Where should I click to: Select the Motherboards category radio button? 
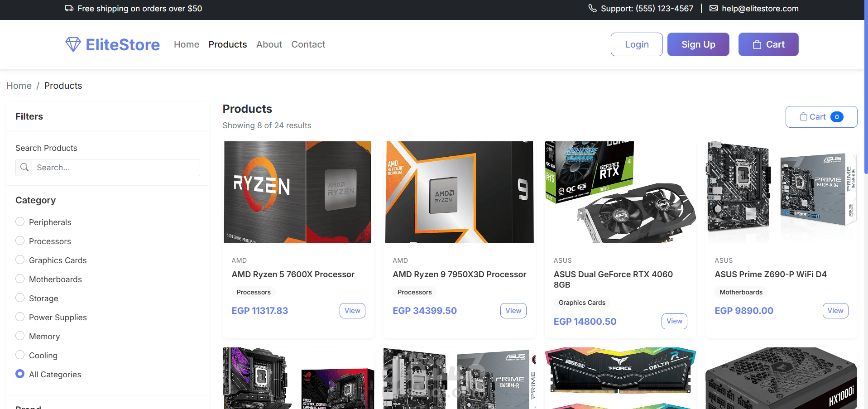pos(20,279)
